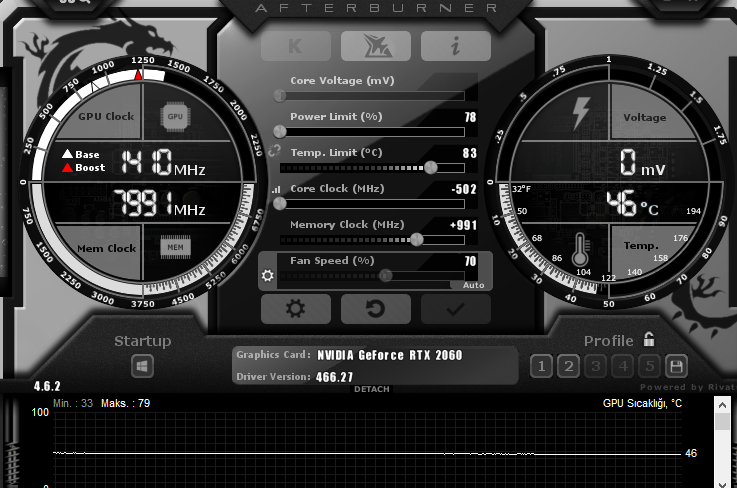
Task: Toggle Apply at Windows startup icon
Action: point(142,366)
